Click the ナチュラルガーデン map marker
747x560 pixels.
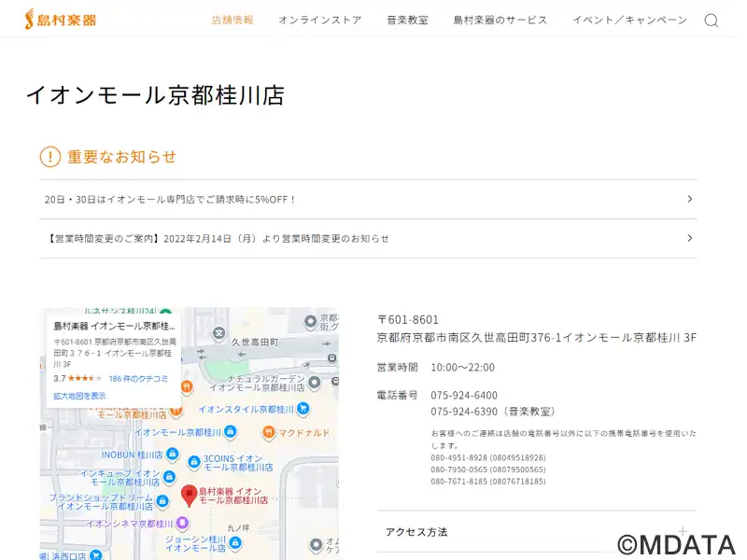point(314,382)
